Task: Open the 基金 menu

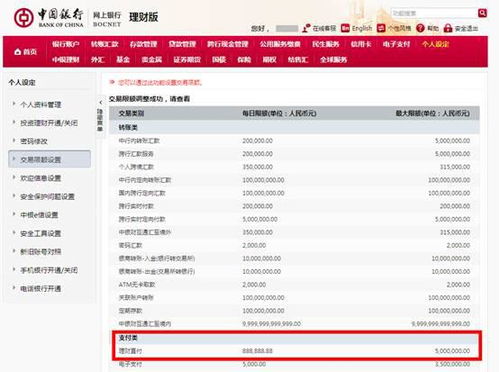Action: (x=123, y=60)
